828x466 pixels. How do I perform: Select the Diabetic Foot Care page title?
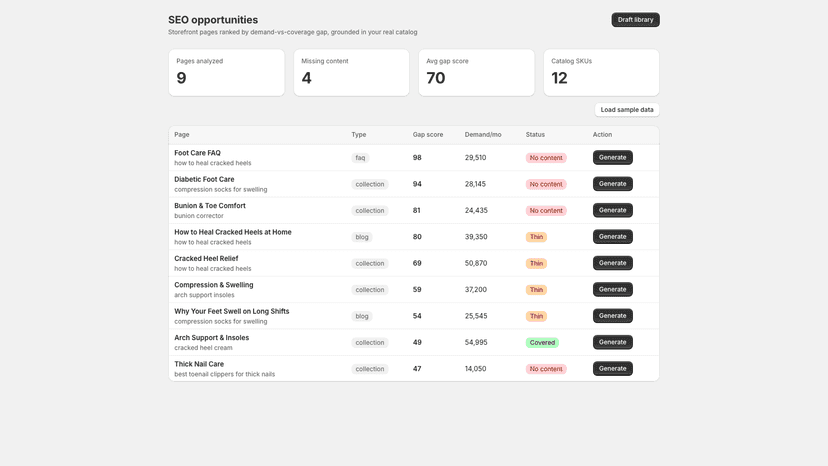pos(204,179)
